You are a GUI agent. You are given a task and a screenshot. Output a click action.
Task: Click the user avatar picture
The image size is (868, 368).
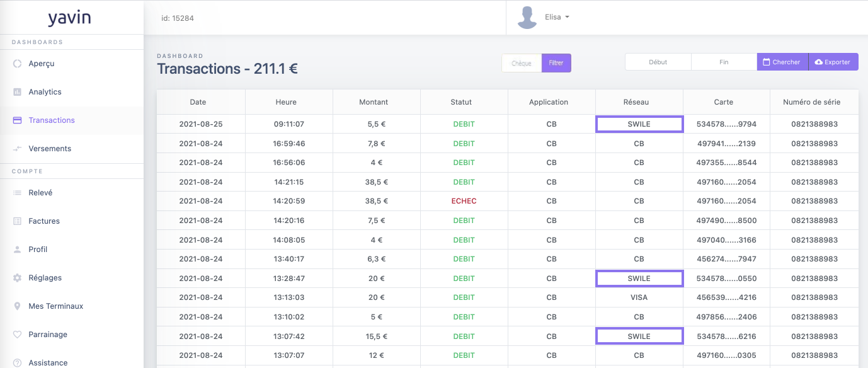pos(527,18)
